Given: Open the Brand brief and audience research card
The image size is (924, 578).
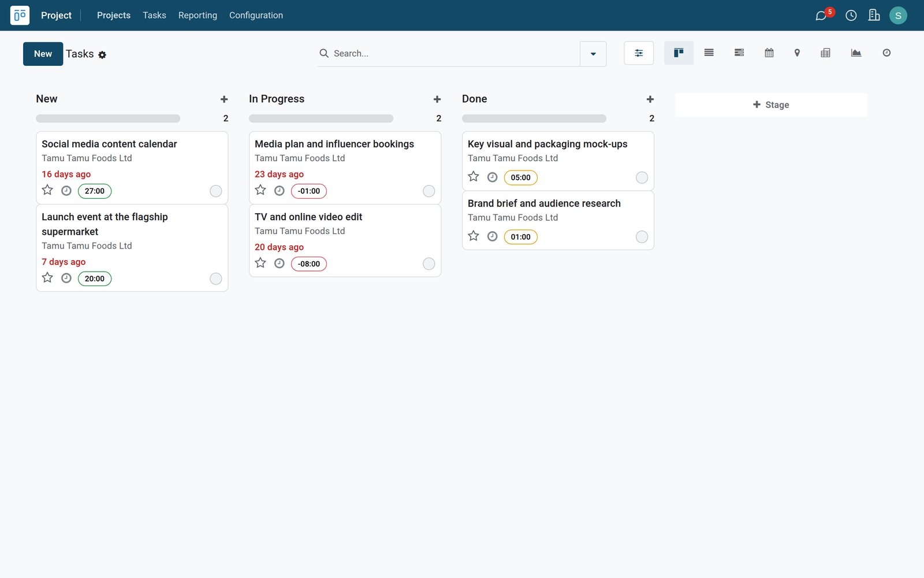Looking at the screenshot, I should pyautogui.click(x=558, y=220).
